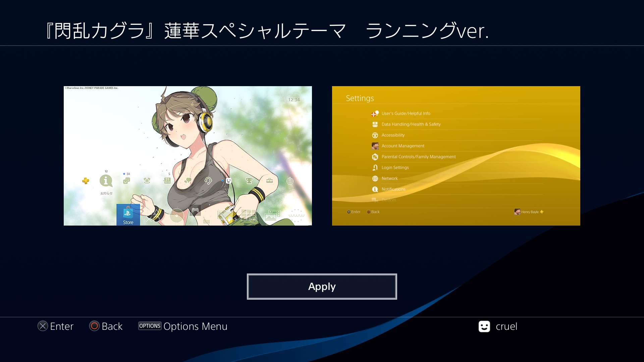Open the OPTIONS menu indicator
644x362 pixels.
[x=150, y=326]
